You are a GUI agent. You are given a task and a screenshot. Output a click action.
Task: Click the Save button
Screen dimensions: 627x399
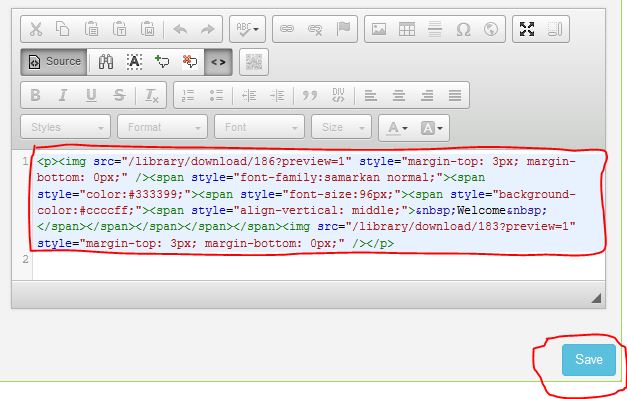589,359
